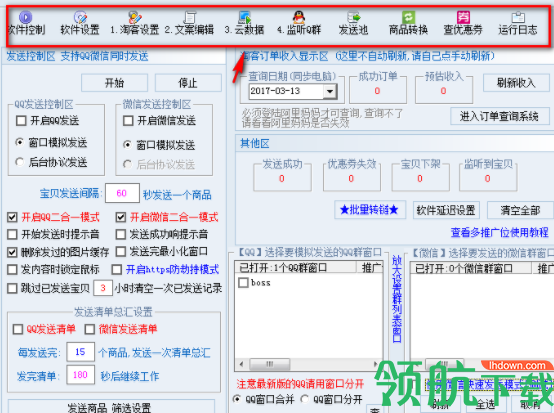Click 已打开:0个微信群窗口 column header
Viewport: 554px width, 413px height.
point(471,269)
